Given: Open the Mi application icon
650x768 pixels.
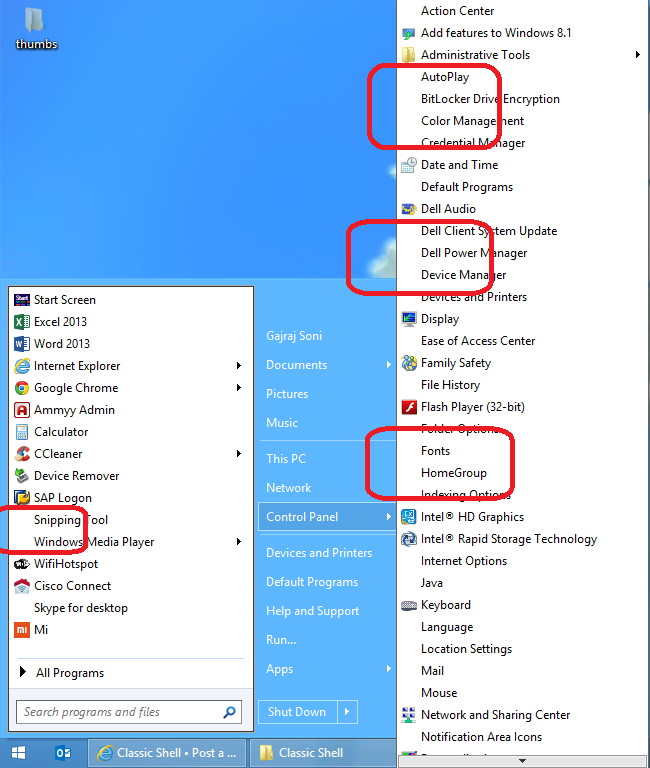Looking at the screenshot, I should (22, 630).
